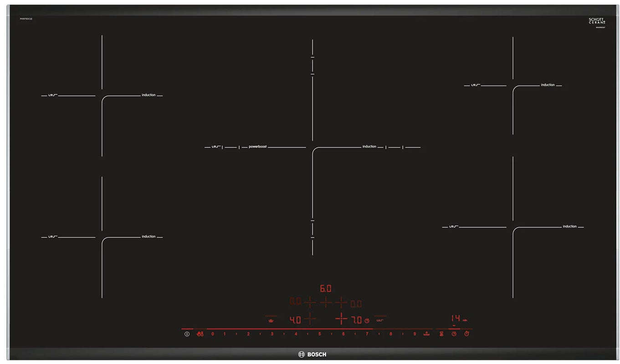Tap the Schott Ceran logo
The width and height of the screenshot is (620, 364).
coord(597,21)
